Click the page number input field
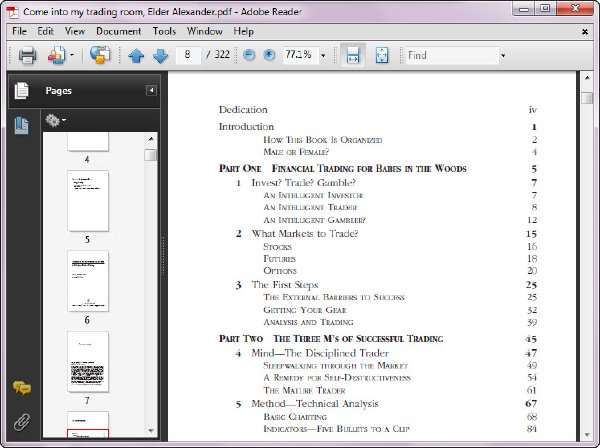 tap(188, 55)
